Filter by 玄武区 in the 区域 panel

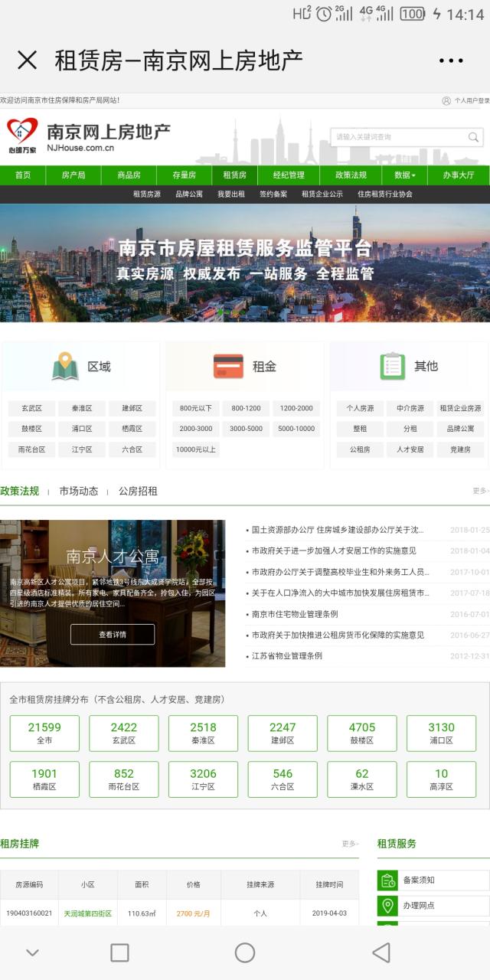31,409
